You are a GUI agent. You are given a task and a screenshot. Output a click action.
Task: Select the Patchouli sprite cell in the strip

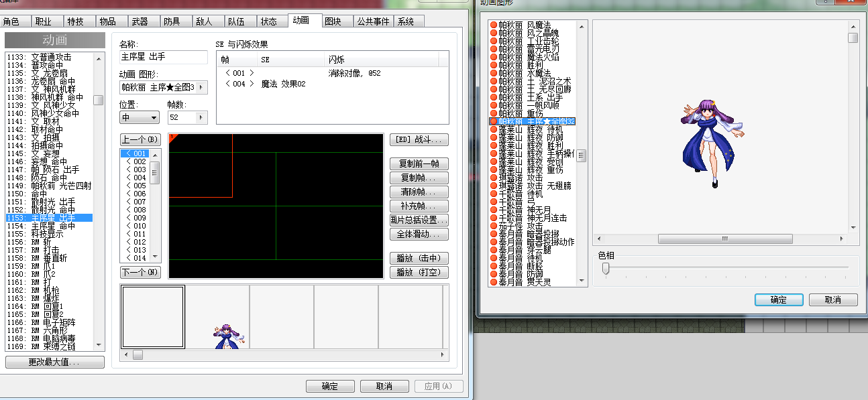217,316
